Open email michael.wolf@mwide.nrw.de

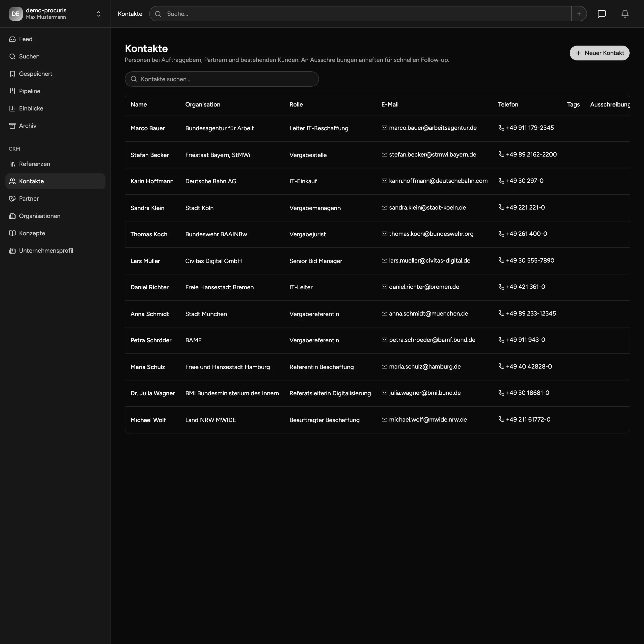click(x=428, y=419)
